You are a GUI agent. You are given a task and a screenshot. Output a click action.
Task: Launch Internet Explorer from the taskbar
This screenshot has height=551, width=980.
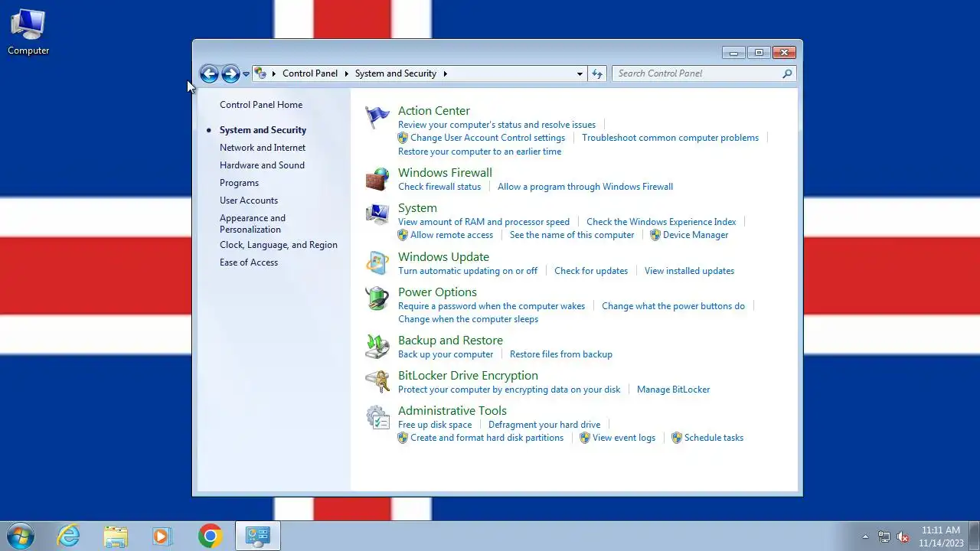[69, 536]
